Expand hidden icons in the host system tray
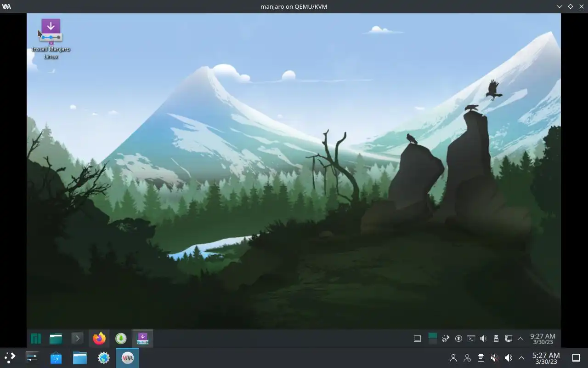The image size is (588, 368). (521, 358)
